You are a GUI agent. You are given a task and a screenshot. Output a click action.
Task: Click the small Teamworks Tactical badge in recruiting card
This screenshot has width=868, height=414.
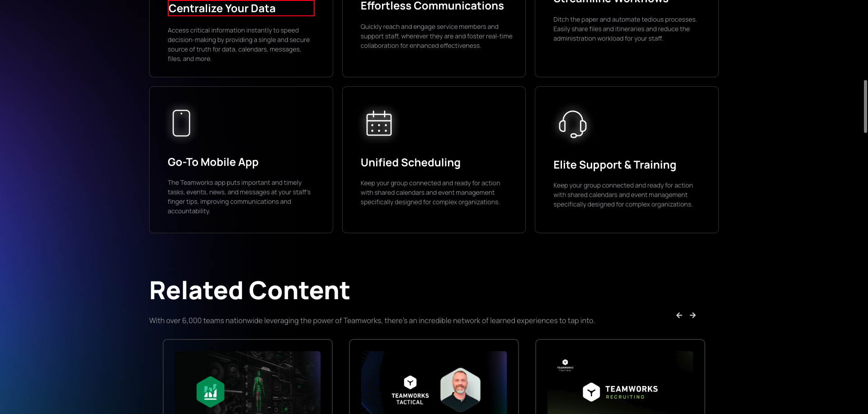tap(564, 364)
